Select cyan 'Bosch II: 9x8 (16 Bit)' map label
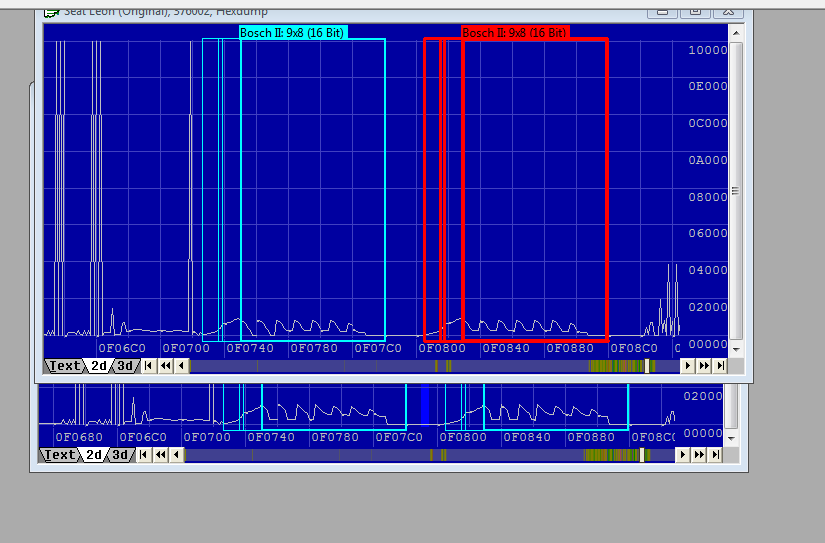The height and width of the screenshot is (543, 825). (x=293, y=33)
